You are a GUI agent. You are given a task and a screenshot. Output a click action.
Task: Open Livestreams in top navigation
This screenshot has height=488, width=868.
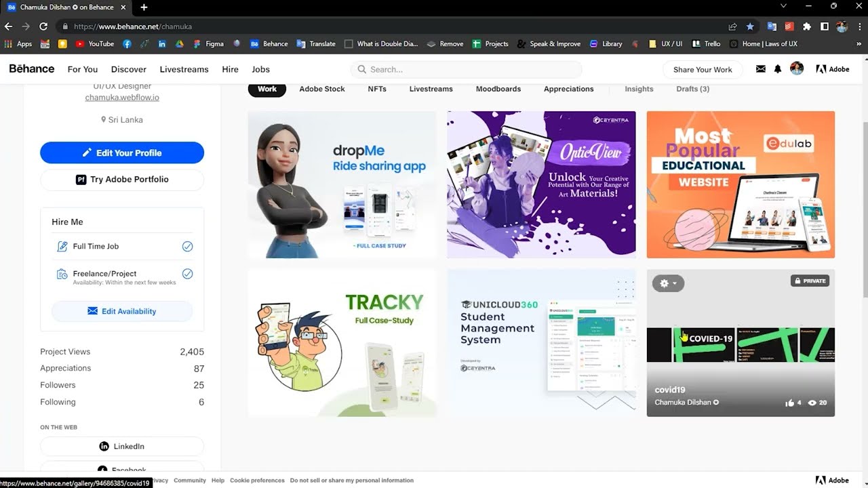pyautogui.click(x=184, y=69)
